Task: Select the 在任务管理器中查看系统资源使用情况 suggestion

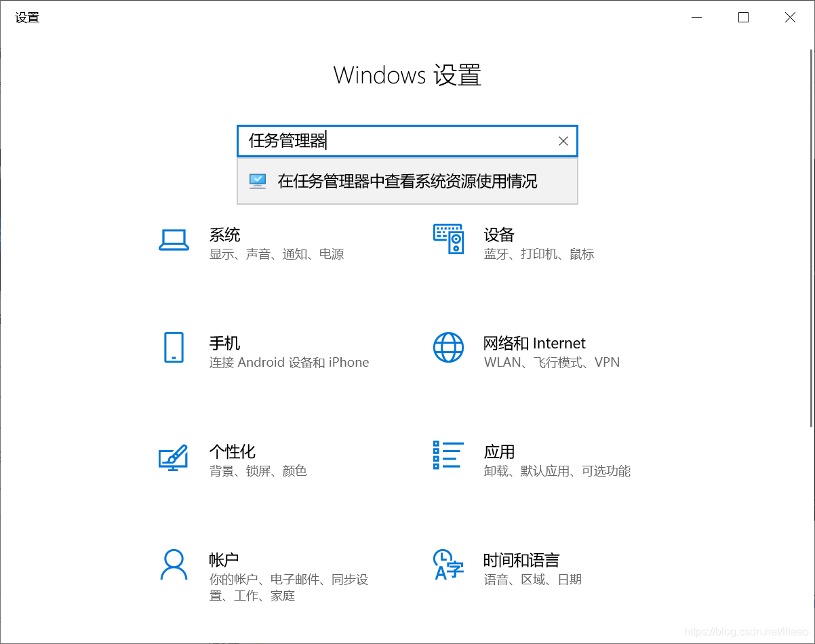Action: (407, 181)
